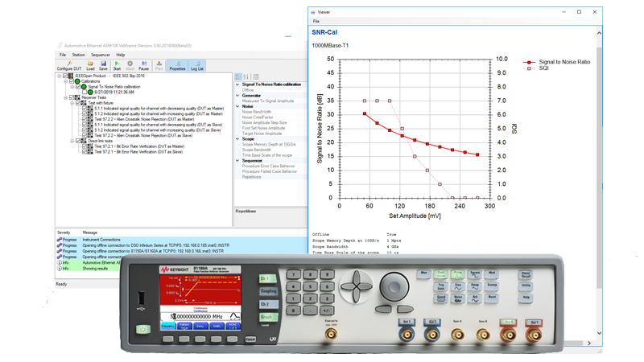Uncheck 5.1.1 decreasing quality DUT as Master

click(85, 109)
